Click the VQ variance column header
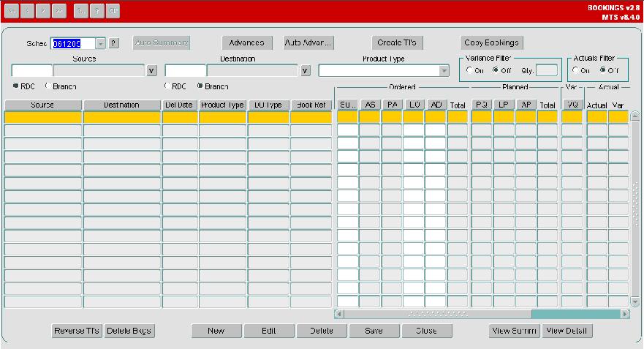This screenshot has width=644, height=349. coord(572,105)
